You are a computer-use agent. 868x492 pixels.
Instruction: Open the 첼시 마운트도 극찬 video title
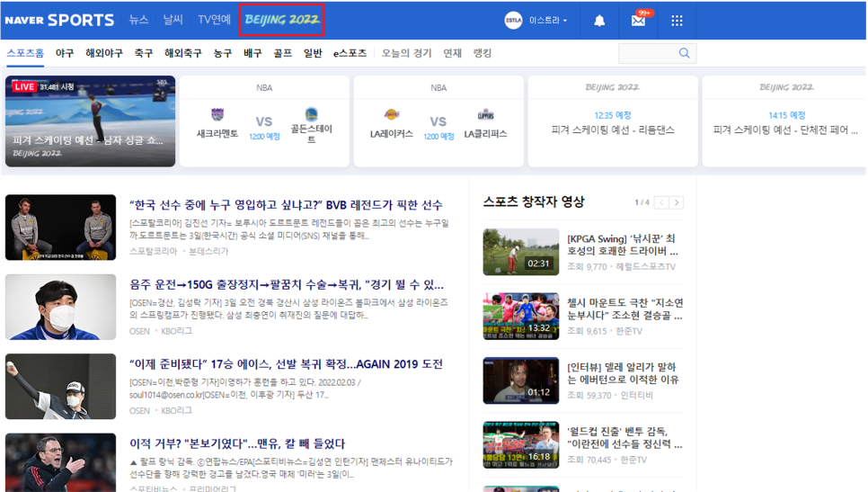point(625,309)
